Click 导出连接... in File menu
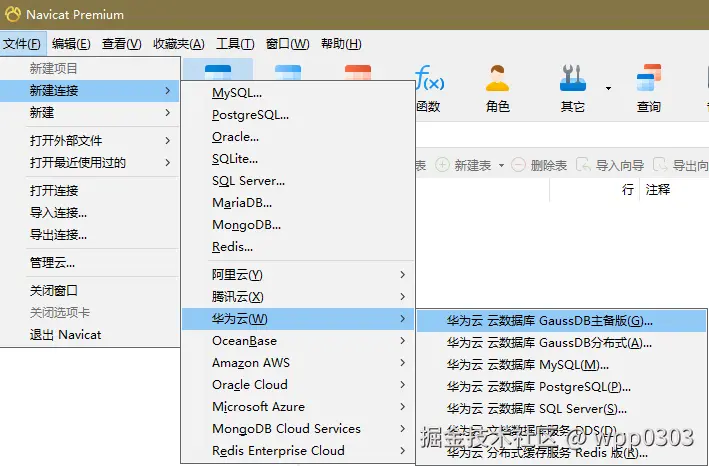 point(90,235)
